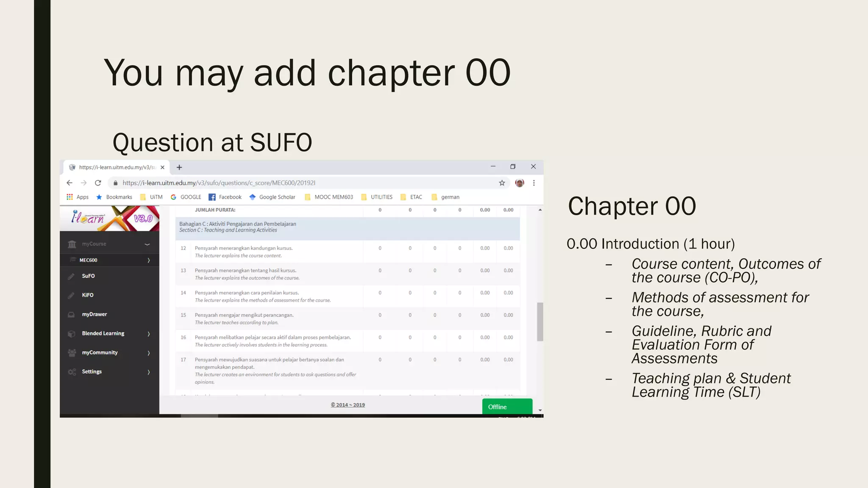Open new tab with plus button
868x488 pixels.
(179, 167)
